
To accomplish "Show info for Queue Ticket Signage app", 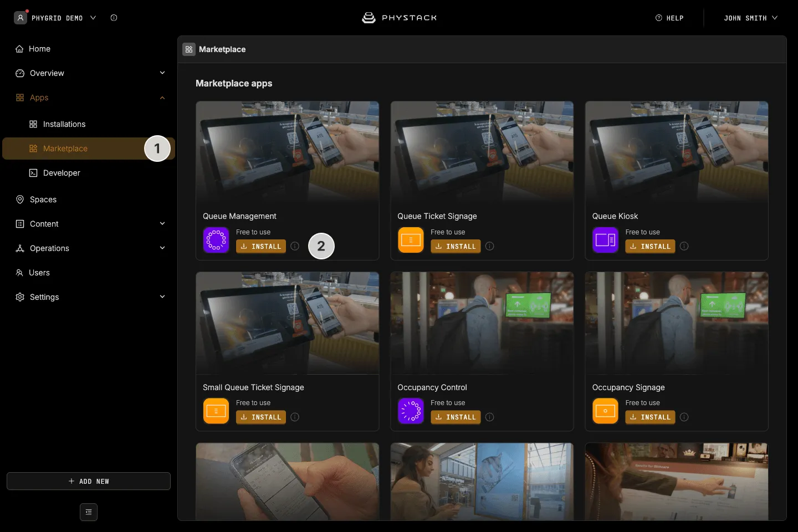I will tap(490, 246).
